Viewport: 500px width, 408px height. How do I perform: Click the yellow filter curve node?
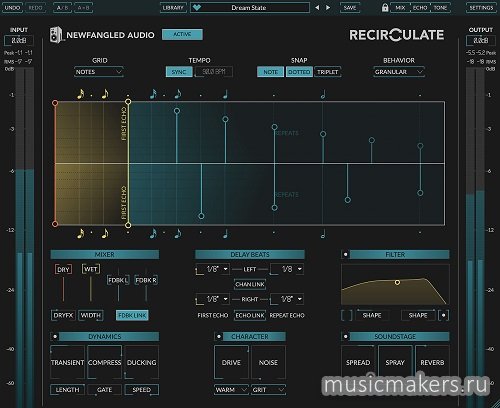(x=397, y=282)
